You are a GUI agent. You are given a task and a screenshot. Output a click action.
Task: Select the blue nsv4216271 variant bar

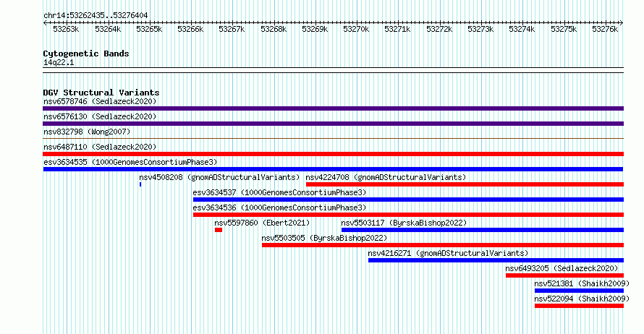click(x=496, y=260)
